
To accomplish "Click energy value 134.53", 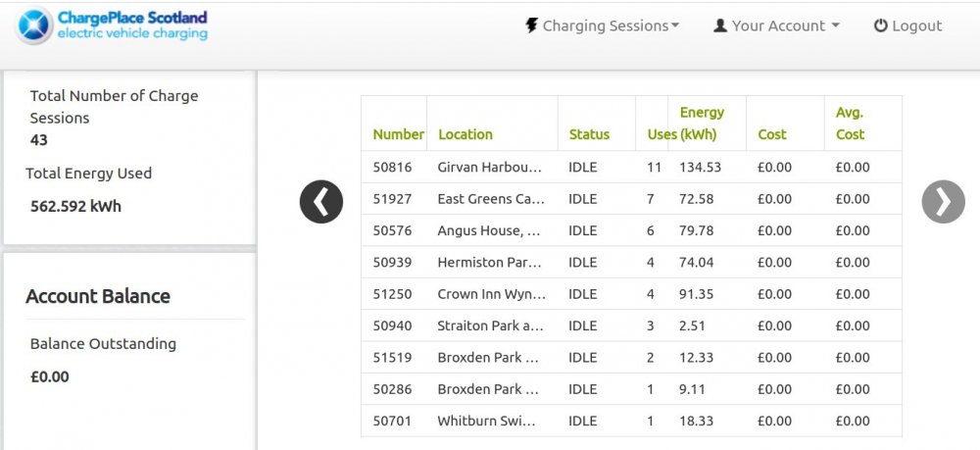I will 700,168.
